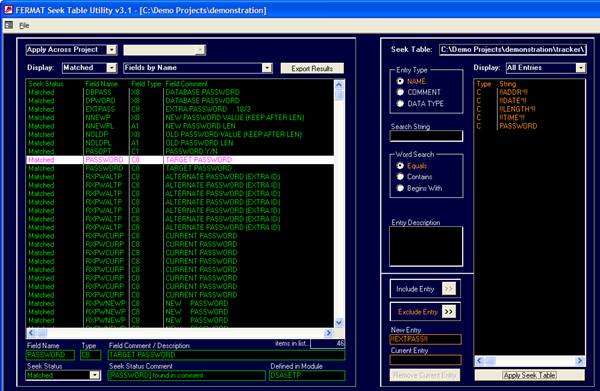This screenshot has width=600, height=391.
Task: Select the !!DATE*!! seek table entry
Action: pos(530,101)
